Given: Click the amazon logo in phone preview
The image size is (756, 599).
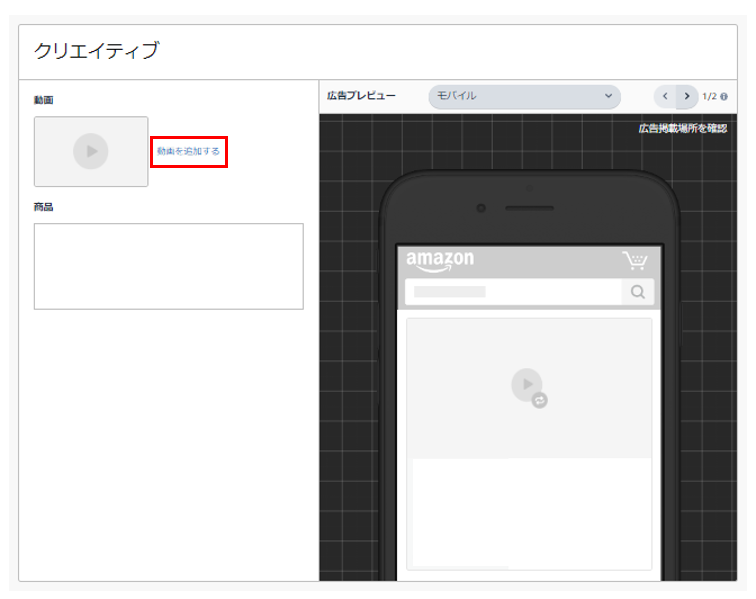Looking at the screenshot, I should tap(440, 261).
